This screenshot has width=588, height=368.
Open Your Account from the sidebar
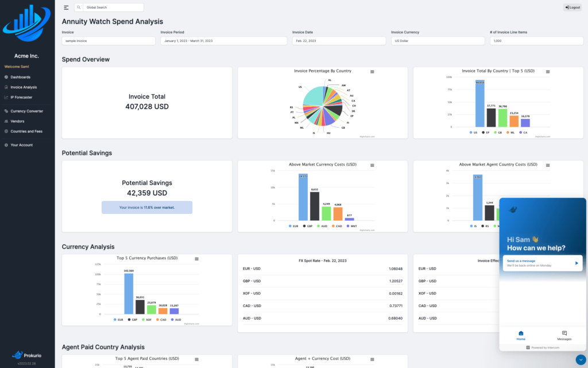tap(21, 145)
